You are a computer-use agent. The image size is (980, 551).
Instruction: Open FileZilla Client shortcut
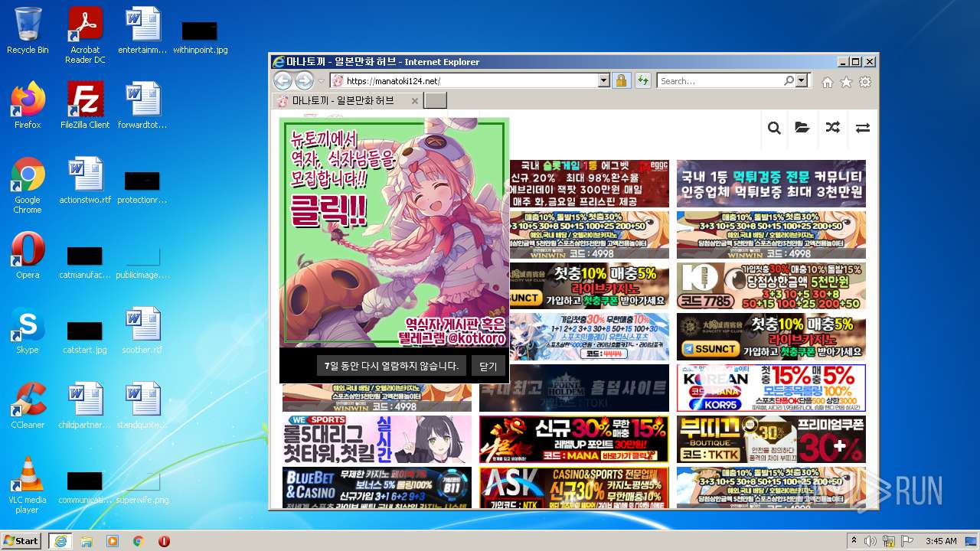[85, 106]
